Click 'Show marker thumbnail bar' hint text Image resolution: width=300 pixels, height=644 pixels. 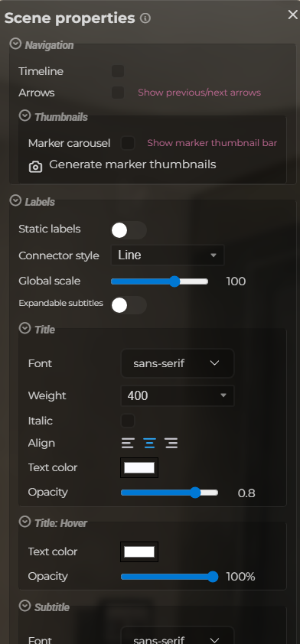[212, 143]
